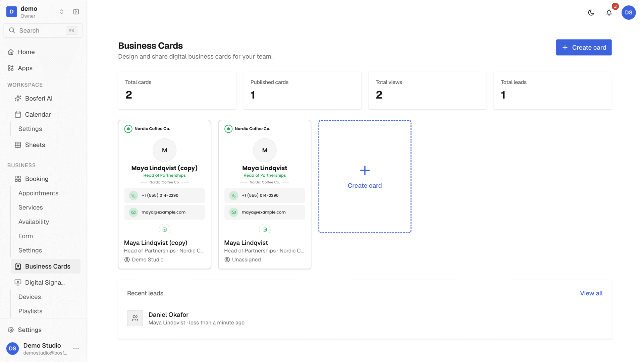Open Settings under Calendar

pyautogui.click(x=30, y=129)
